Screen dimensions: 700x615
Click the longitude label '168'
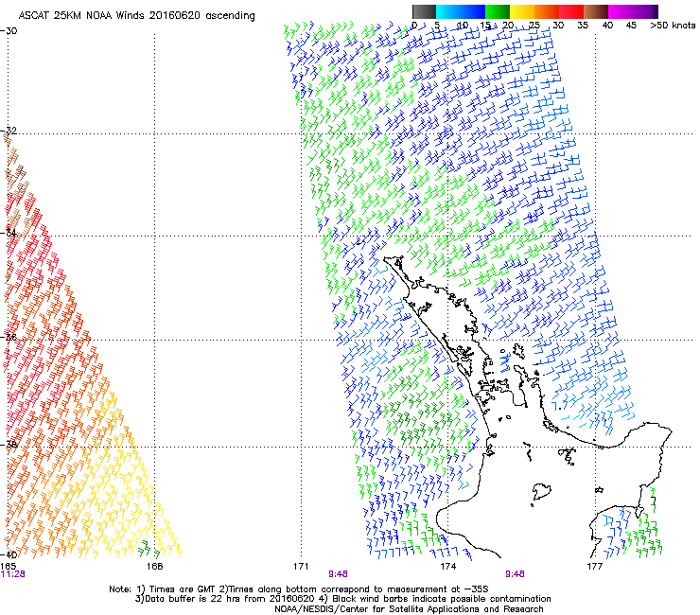pyautogui.click(x=154, y=567)
